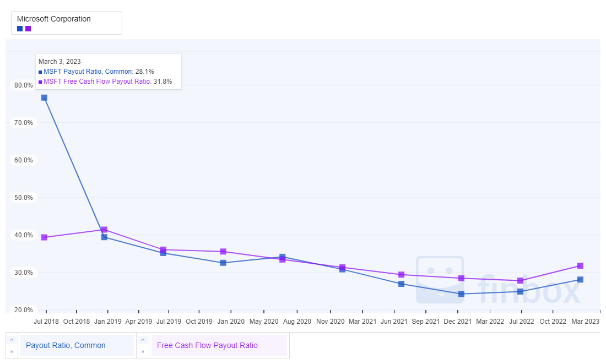Click the Jul 2022 x-axis label

(x=522, y=322)
